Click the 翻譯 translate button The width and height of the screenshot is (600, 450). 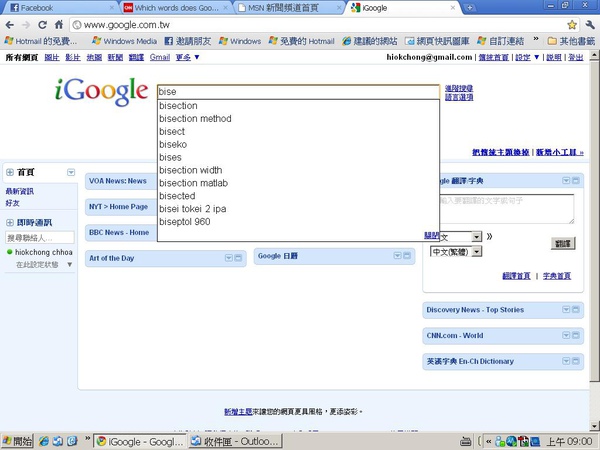click(563, 243)
